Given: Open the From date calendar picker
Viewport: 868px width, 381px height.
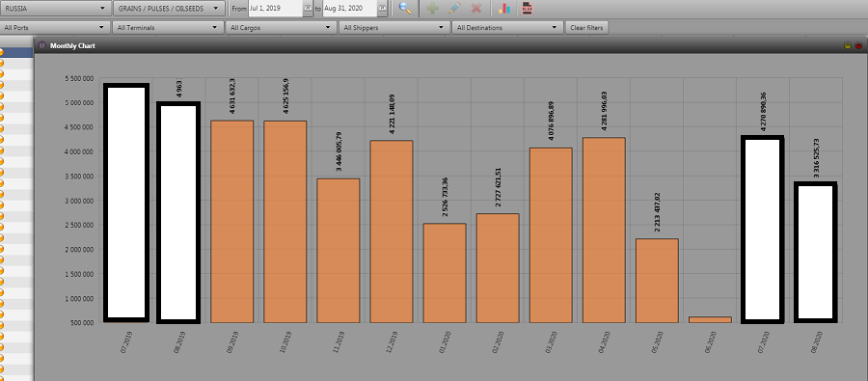Looking at the screenshot, I should (x=308, y=9).
